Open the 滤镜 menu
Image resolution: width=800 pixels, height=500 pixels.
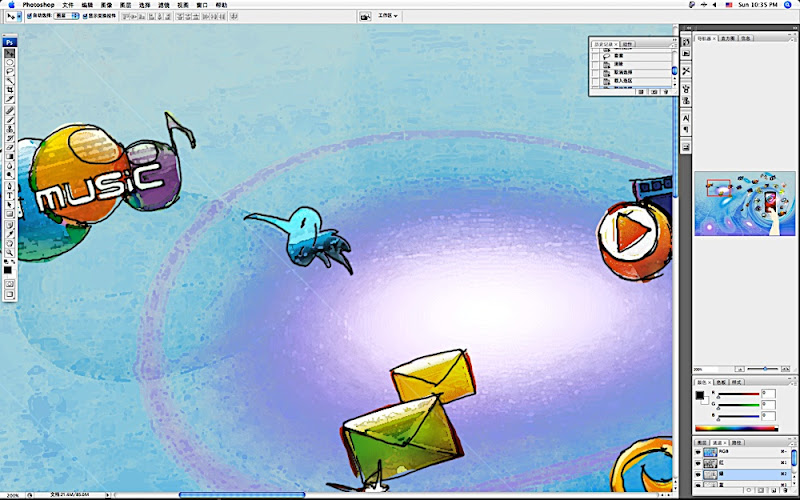163,5
